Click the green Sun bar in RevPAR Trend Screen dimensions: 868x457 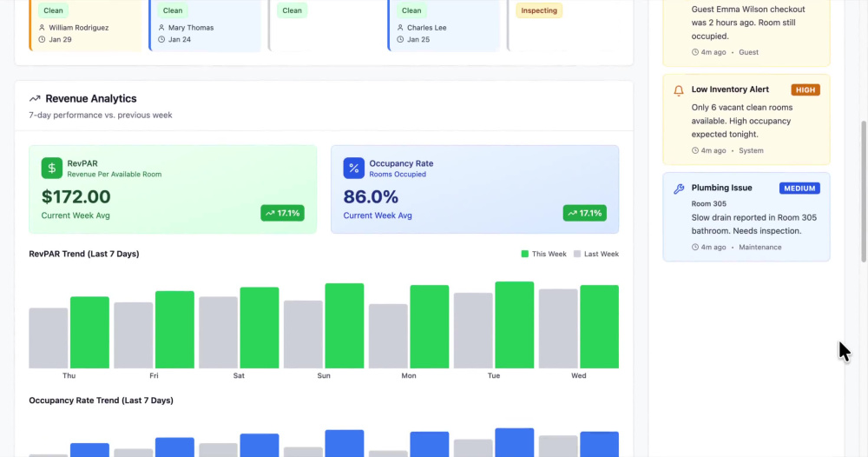click(x=345, y=326)
